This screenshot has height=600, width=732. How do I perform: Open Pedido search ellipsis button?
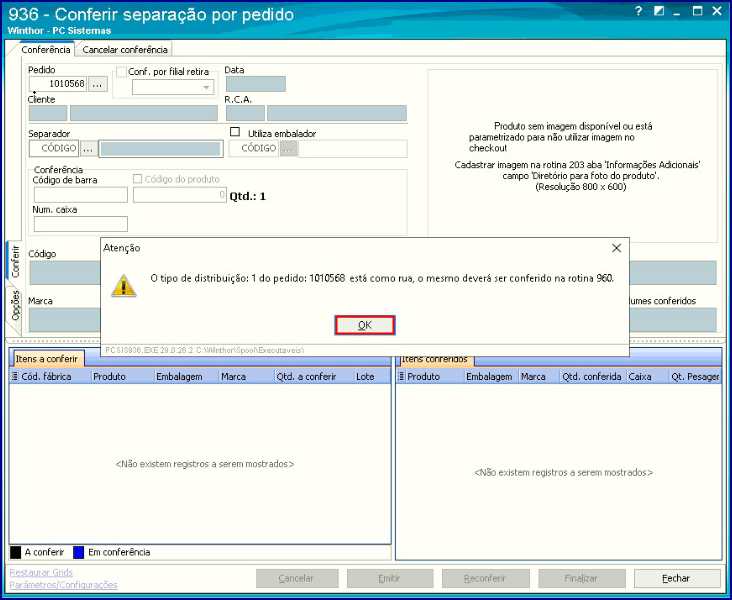98,84
